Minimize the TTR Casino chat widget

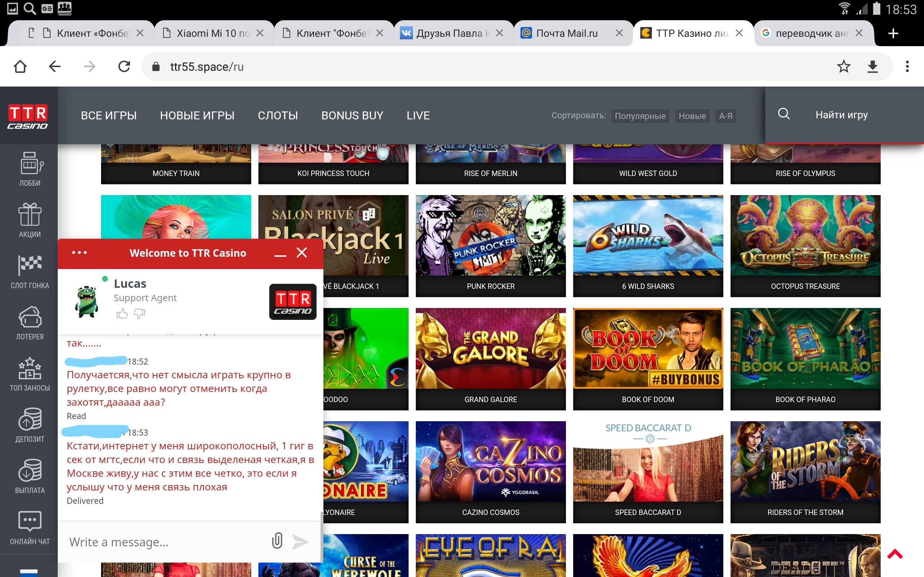(x=280, y=255)
